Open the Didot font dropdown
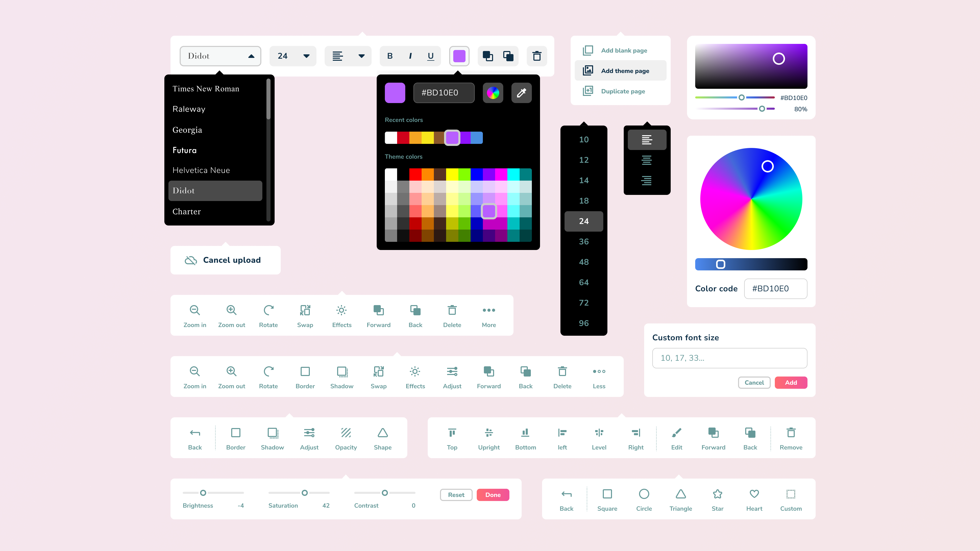The height and width of the screenshot is (551, 980). click(x=220, y=56)
